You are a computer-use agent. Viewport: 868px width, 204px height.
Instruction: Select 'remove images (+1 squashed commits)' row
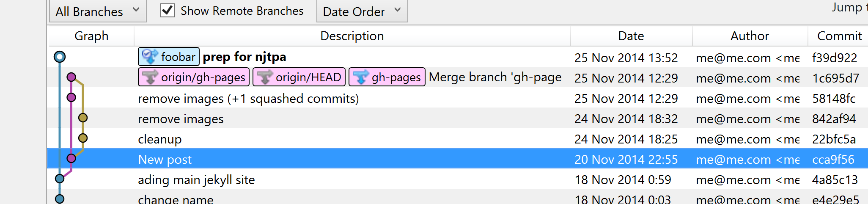click(x=248, y=99)
